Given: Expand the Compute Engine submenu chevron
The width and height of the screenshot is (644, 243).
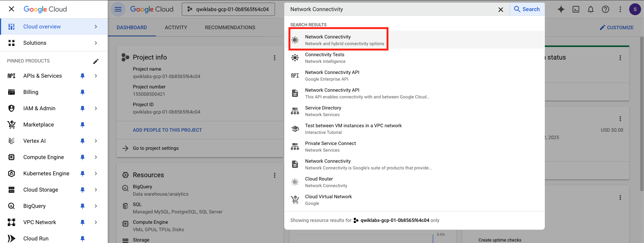Looking at the screenshot, I should 96,157.
